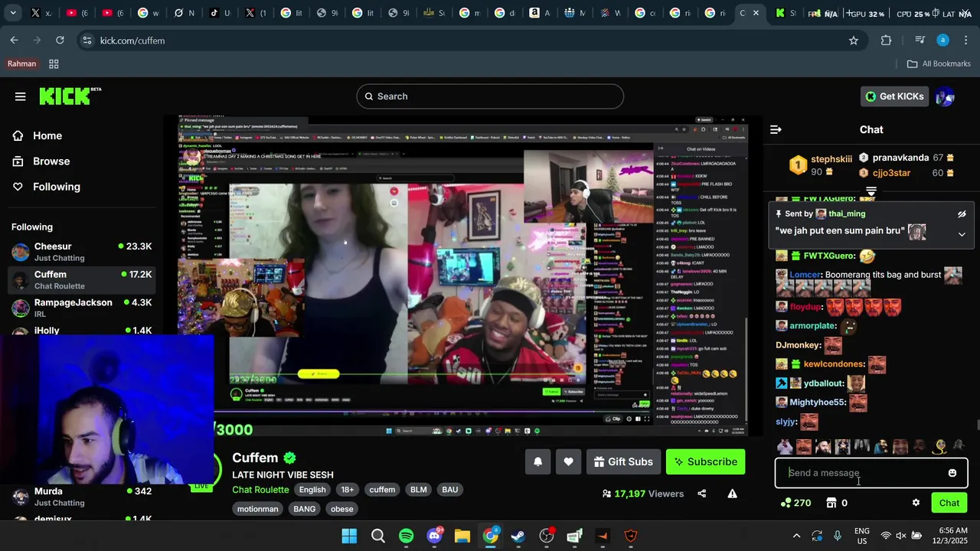Open Chrome extensions puzzle icon
Screen dimensions: 980x551
pyautogui.click(x=887, y=41)
